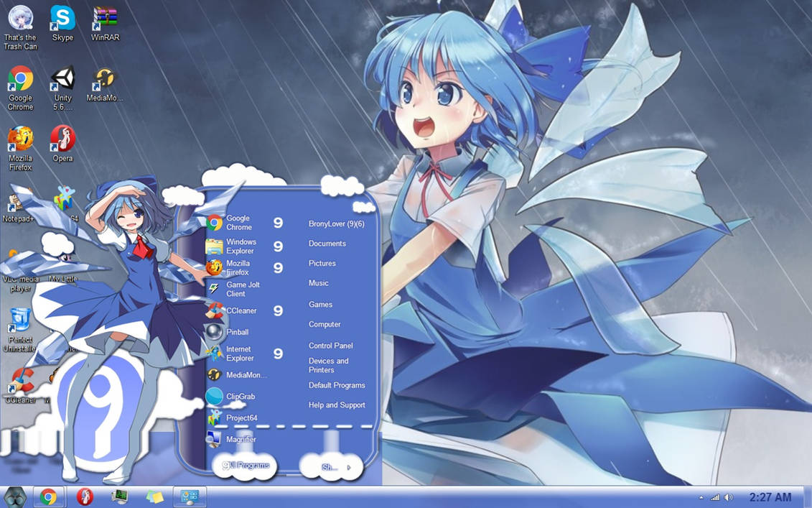Expand All Programs in the Start menu

(245, 466)
